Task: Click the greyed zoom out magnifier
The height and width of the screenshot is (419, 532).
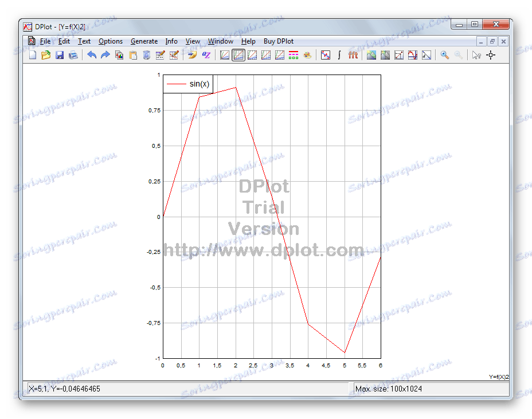Action: coord(459,55)
